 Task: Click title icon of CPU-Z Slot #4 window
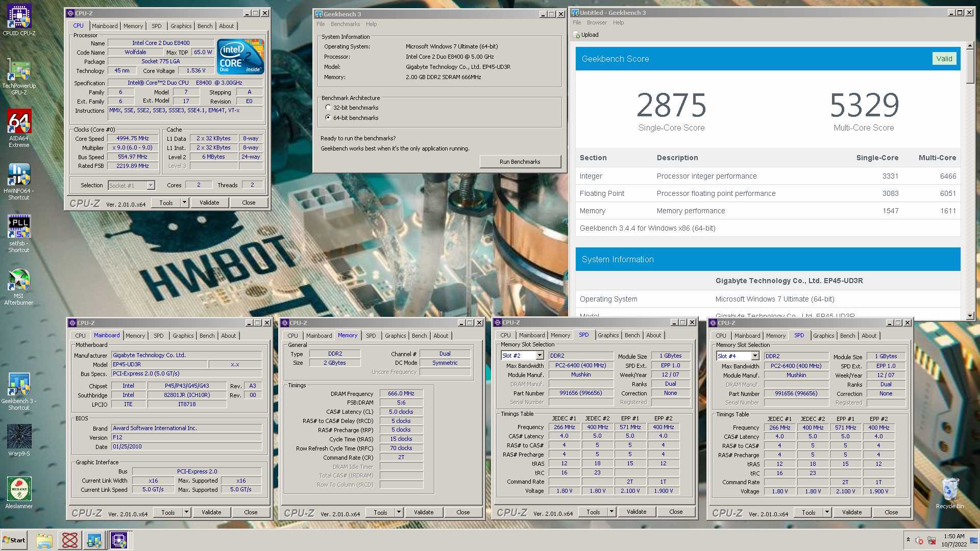tap(713, 323)
